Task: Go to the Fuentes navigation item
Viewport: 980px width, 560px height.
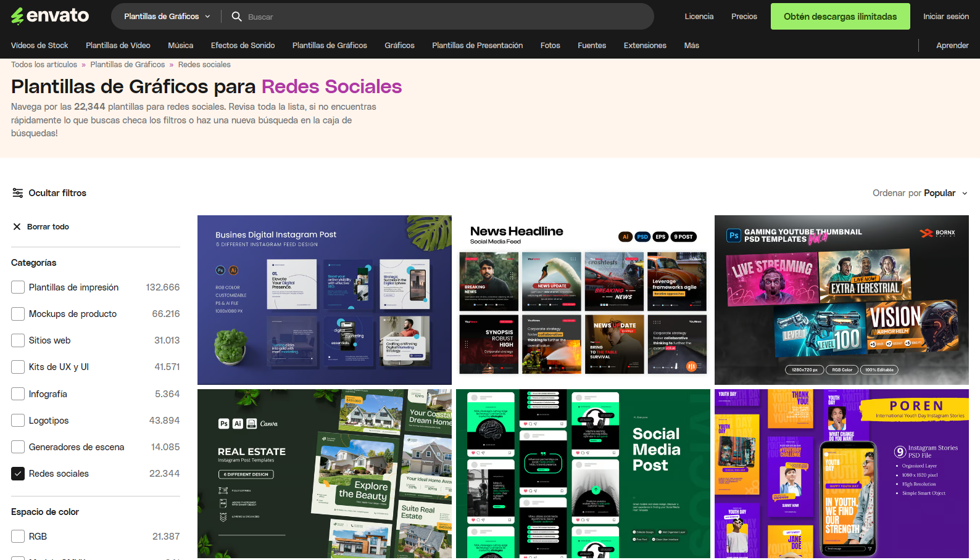Action: [x=591, y=46]
